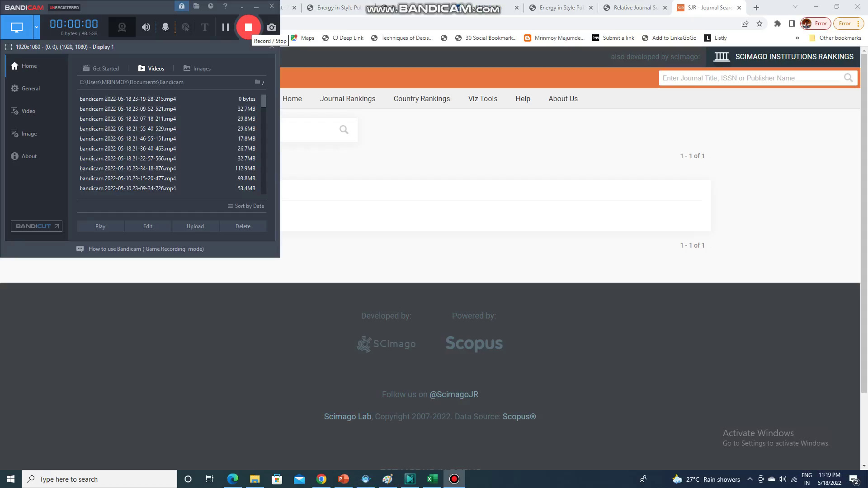Image resolution: width=868 pixels, height=488 pixels.
Task: Click Play button for selected video
Action: pos(100,226)
